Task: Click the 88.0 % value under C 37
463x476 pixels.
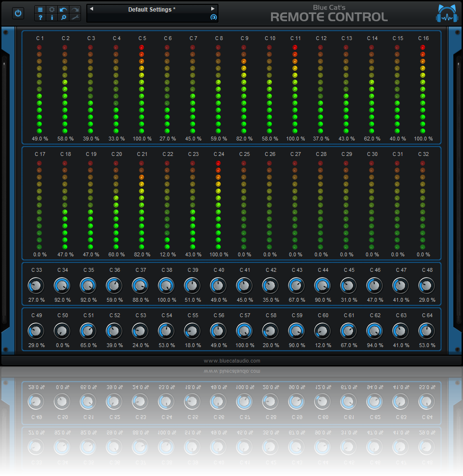Action: tap(141, 300)
